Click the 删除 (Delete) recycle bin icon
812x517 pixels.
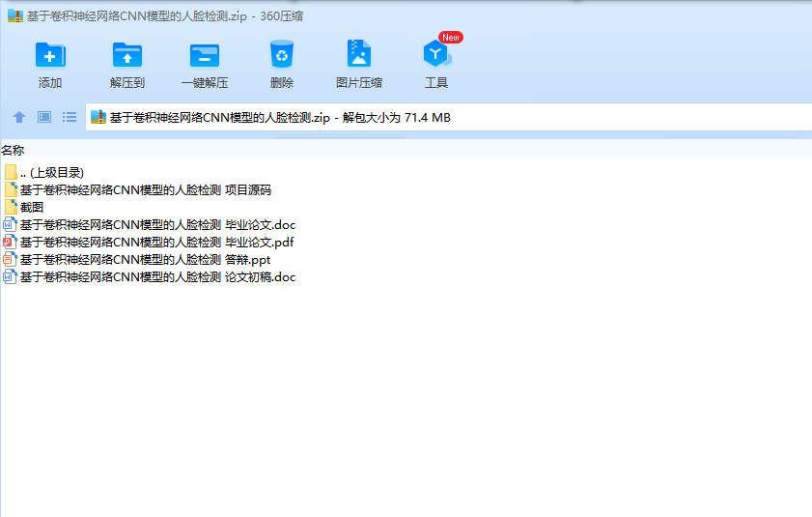(282, 54)
